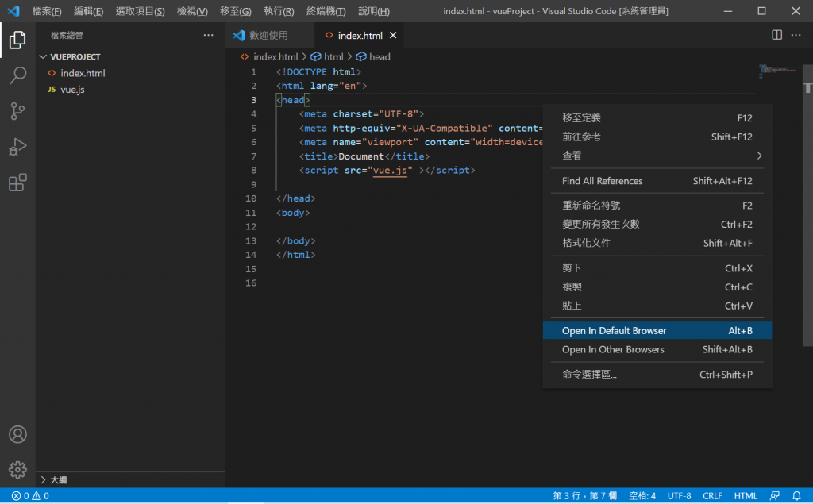The height and width of the screenshot is (504, 813).
Task: Open the explorer panel's more actions ellipsis
Action: click(209, 35)
